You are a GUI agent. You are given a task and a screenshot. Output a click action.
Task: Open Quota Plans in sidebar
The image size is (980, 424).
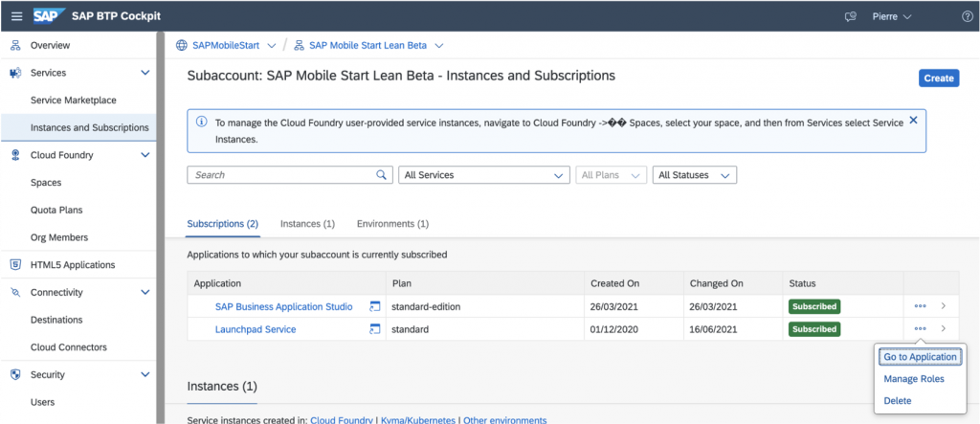[x=56, y=211]
